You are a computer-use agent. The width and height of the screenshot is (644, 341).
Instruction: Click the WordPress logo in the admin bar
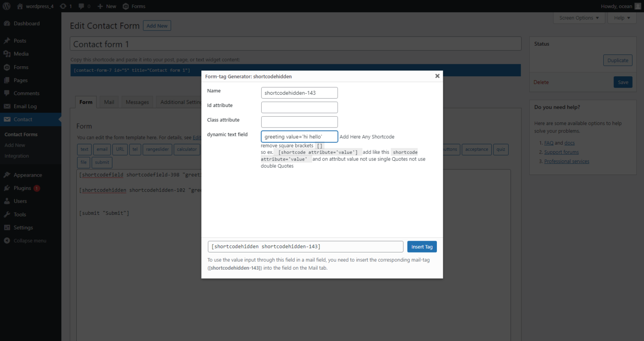[x=6, y=6]
